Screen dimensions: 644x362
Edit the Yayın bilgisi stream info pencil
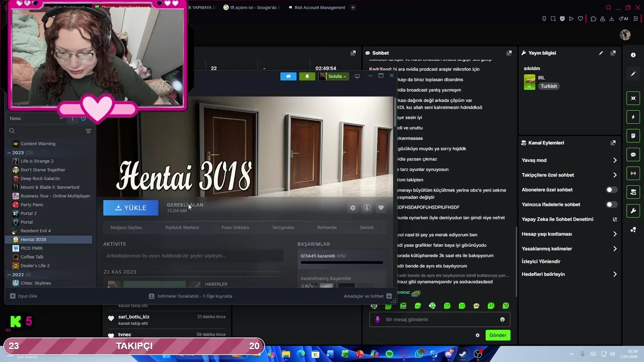(601, 53)
